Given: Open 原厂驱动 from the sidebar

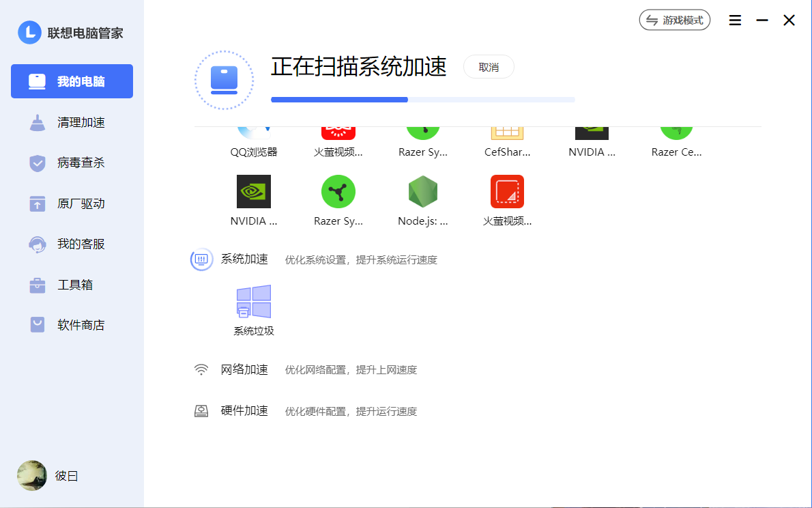Looking at the screenshot, I should pos(72,203).
